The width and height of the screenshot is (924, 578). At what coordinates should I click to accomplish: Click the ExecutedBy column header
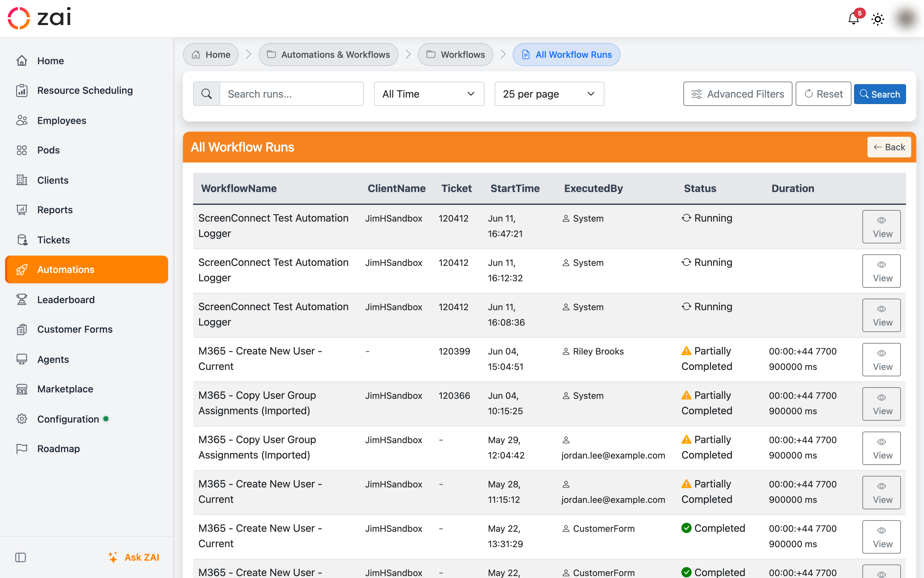[x=593, y=188]
